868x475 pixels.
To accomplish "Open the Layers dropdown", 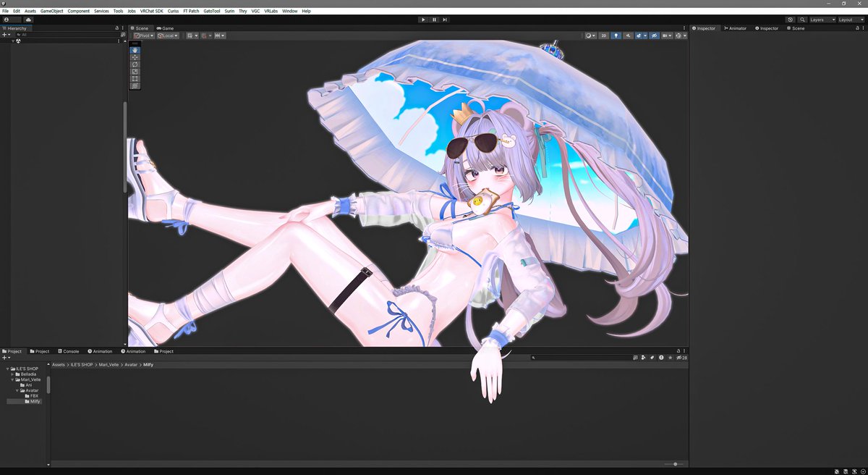I will coord(822,20).
